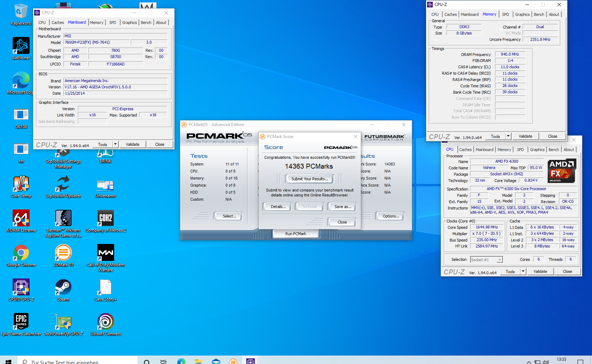Open the Ubisoft Connect shortcut

(105, 325)
